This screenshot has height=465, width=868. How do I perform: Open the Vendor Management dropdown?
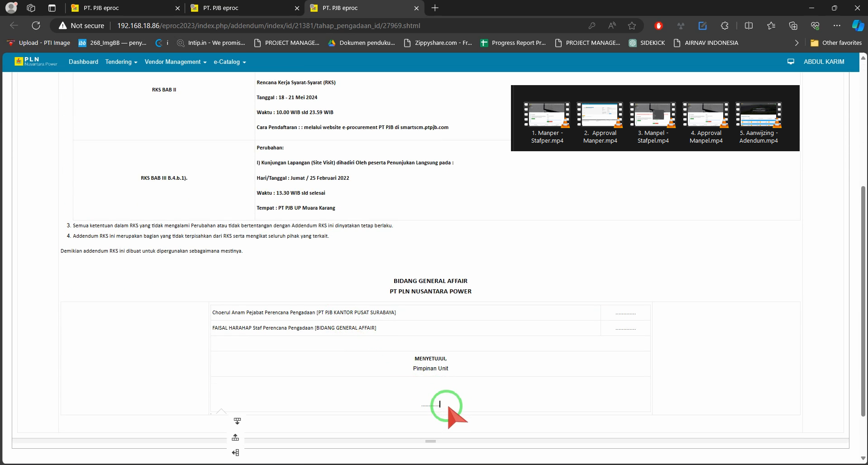[x=175, y=62]
